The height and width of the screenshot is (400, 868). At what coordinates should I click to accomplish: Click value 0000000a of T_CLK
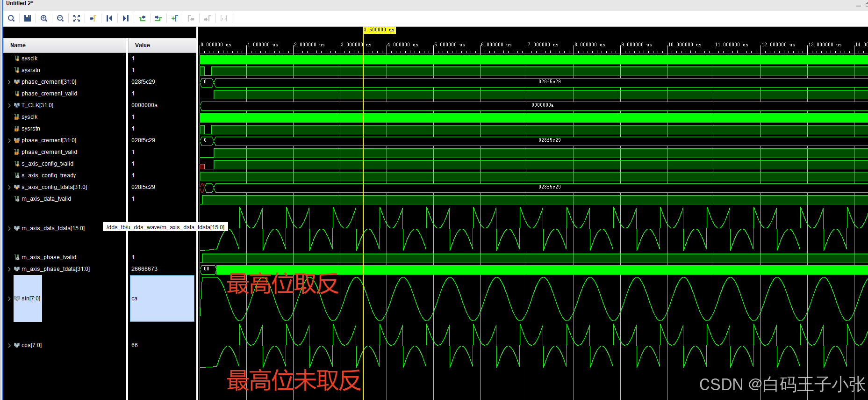(x=144, y=105)
